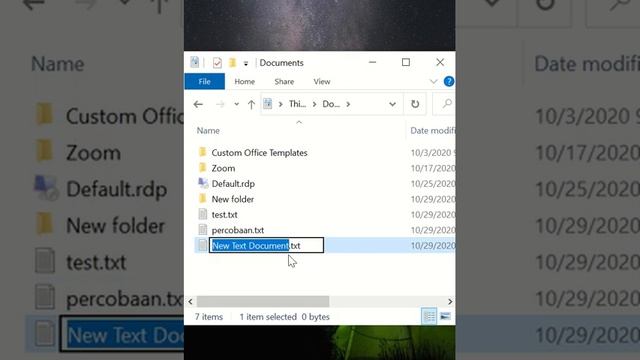Expand the chevron after 'Do...' breadcrumb
The image size is (640, 360).
coord(348,104)
